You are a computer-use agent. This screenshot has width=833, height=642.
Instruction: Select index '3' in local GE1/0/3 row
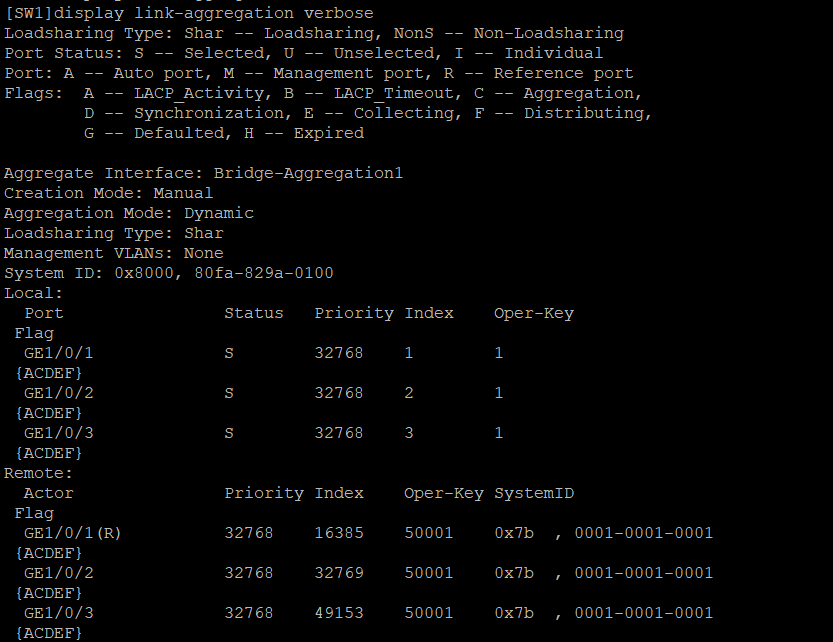pos(409,433)
